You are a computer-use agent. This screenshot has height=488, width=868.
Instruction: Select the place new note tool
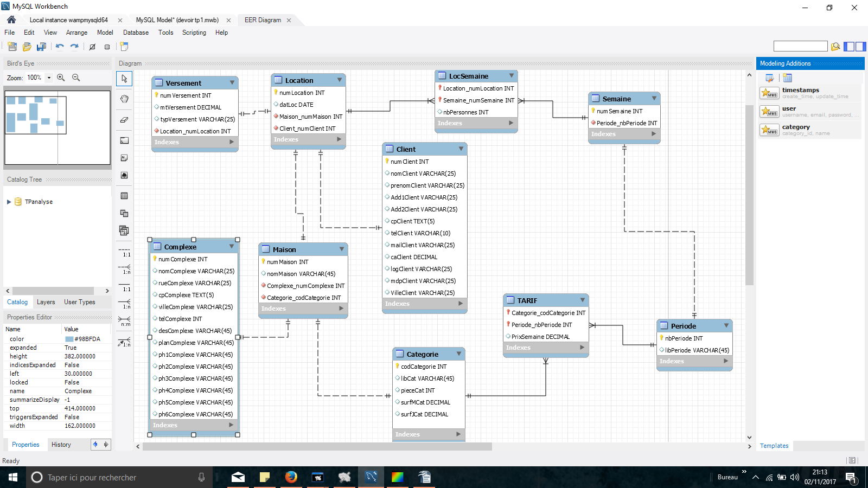124,158
